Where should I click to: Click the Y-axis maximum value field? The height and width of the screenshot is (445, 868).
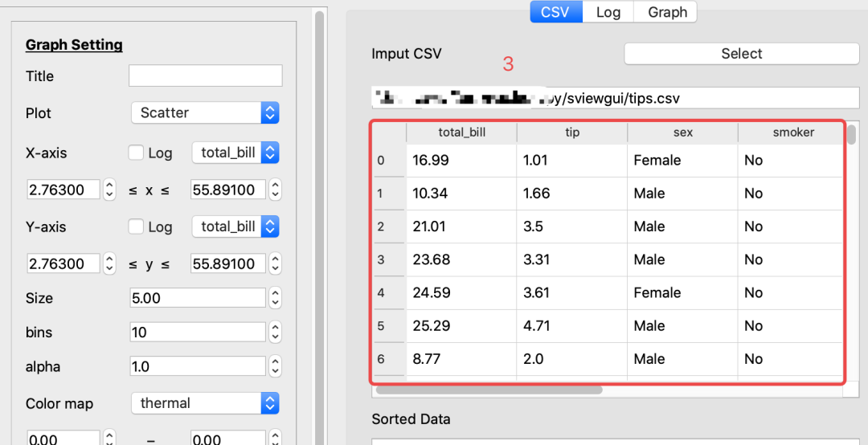coord(228,263)
